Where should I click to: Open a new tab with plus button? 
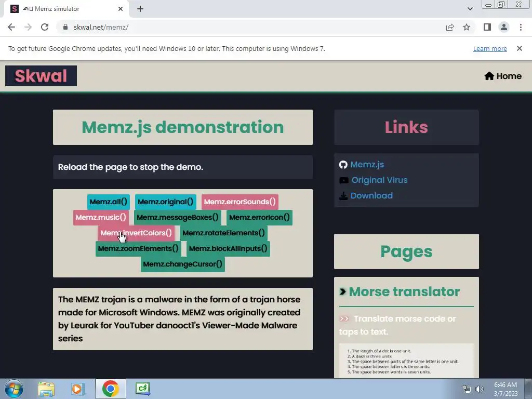(140, 9)
